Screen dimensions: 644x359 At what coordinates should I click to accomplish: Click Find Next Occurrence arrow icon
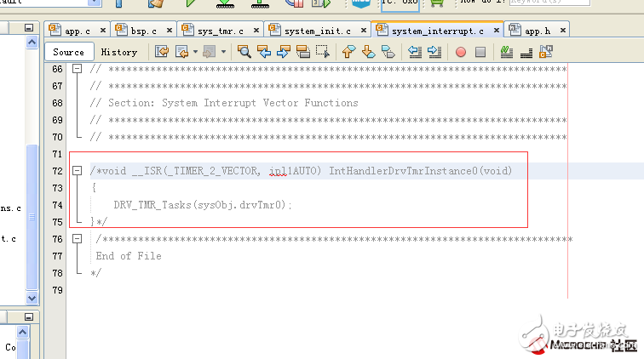[x=283, y=52]
